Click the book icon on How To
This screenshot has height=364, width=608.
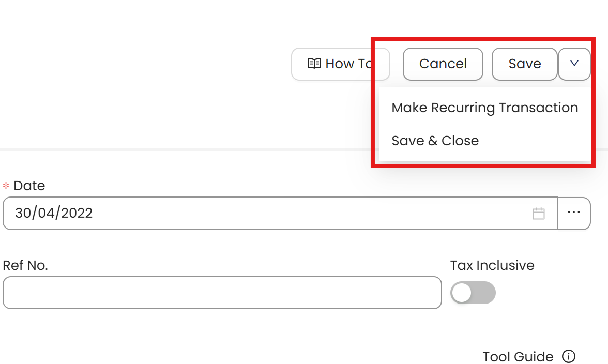coord(314,64)
